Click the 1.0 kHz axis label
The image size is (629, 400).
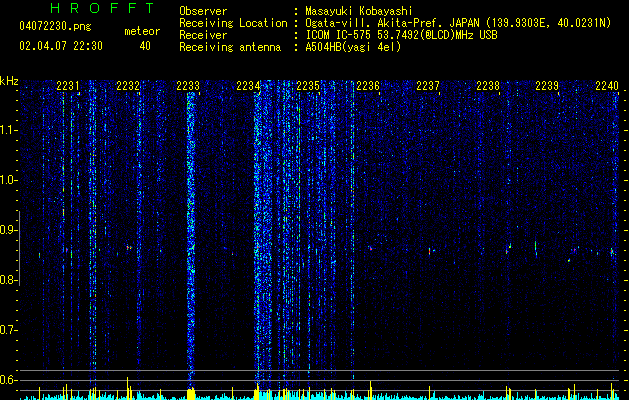click(x=7, y=180)
